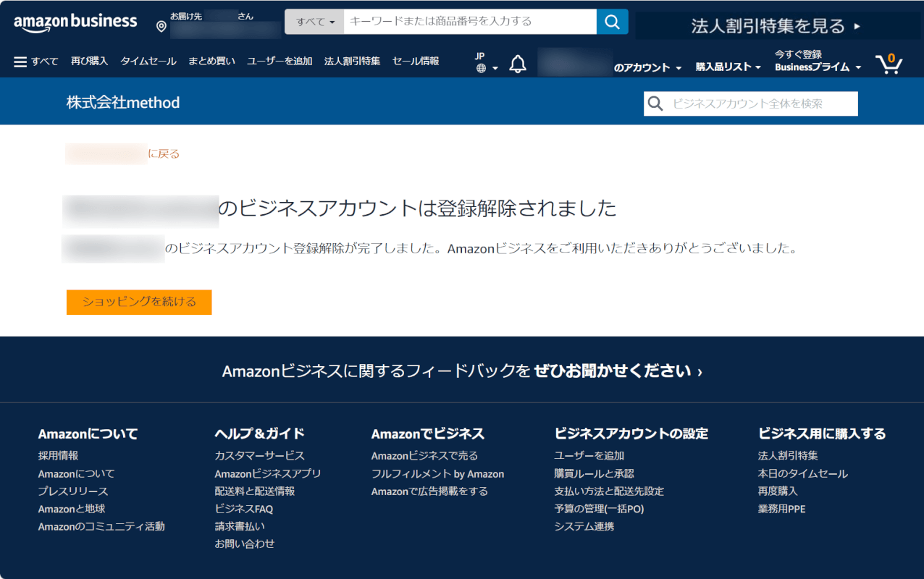Click the 株式会社method company name
The image size is (924, 579).
[123, 103]
